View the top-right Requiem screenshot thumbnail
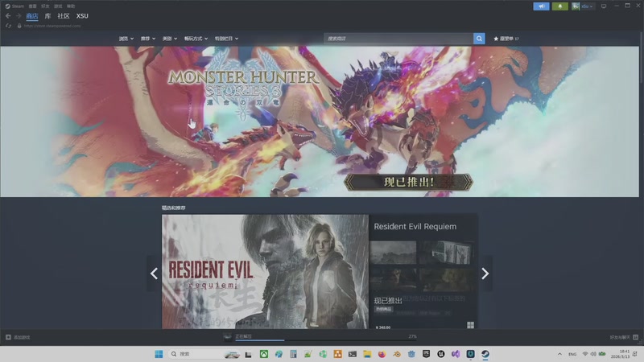The image size is (644, 362). tap(447, 252)
